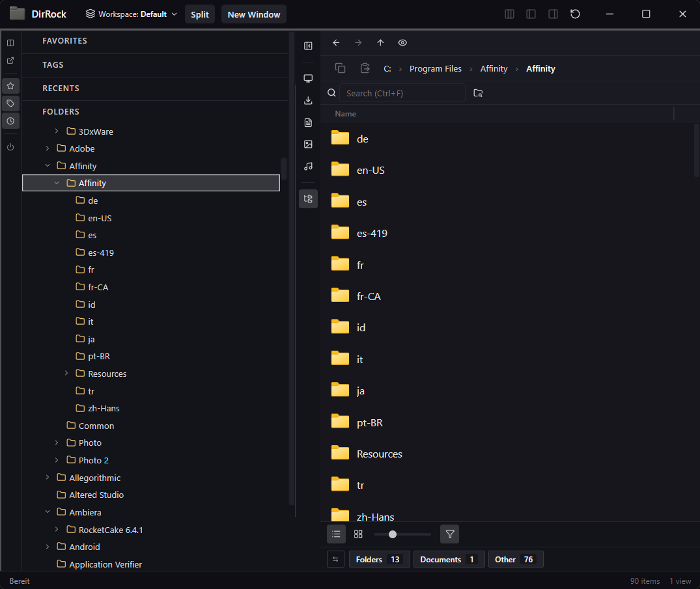This screenshot has width=700, height=589.
Task: Select the Tags icon in the left sidebar
Action: pyautogui.click(x=10, y=103)
